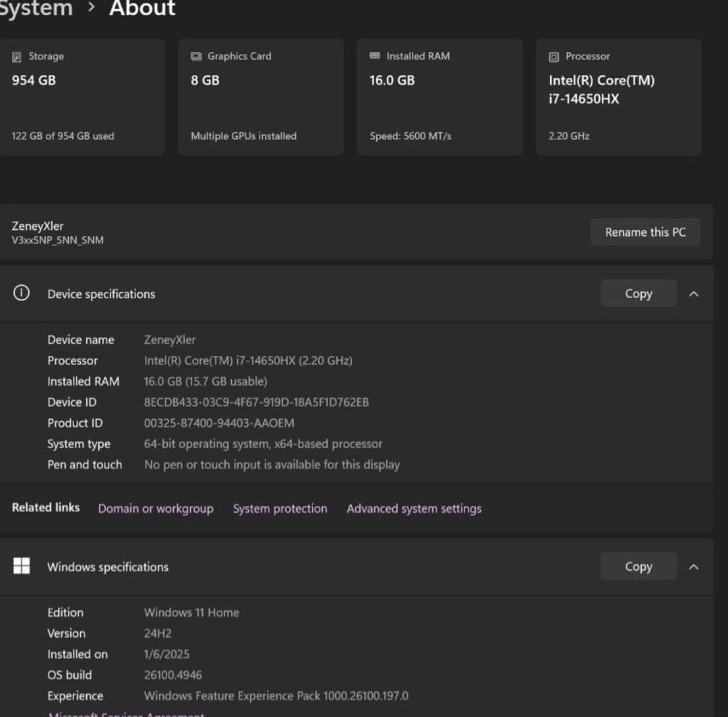This screenshot has height=717, width=728.
Task: Click the Version value 24H2
Action: tap(158, 633)
